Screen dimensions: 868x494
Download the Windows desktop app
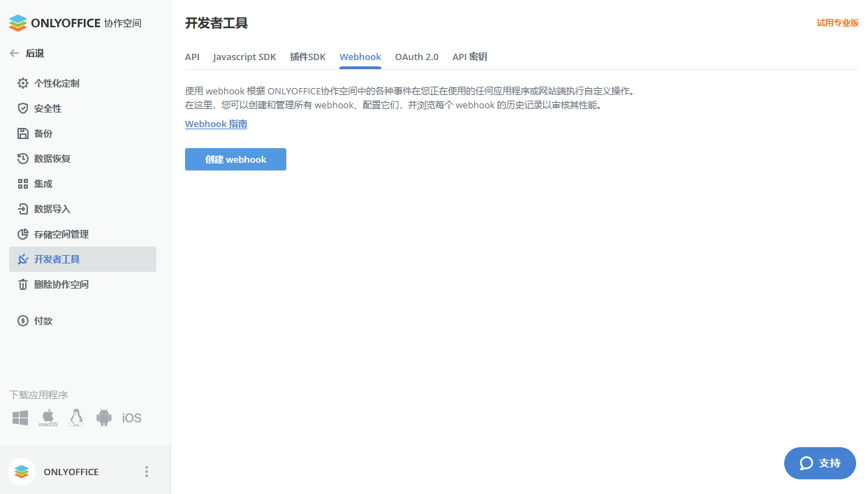(x=20, y=418)
